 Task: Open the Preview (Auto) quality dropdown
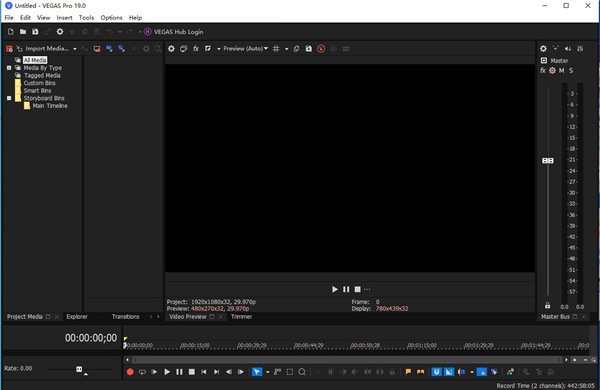coord(245,49)
